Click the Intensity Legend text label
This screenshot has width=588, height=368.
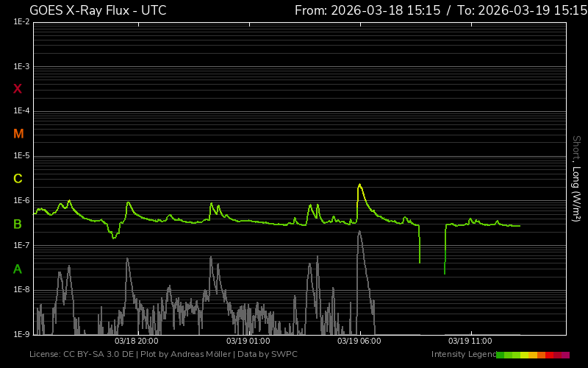point(462,355)
